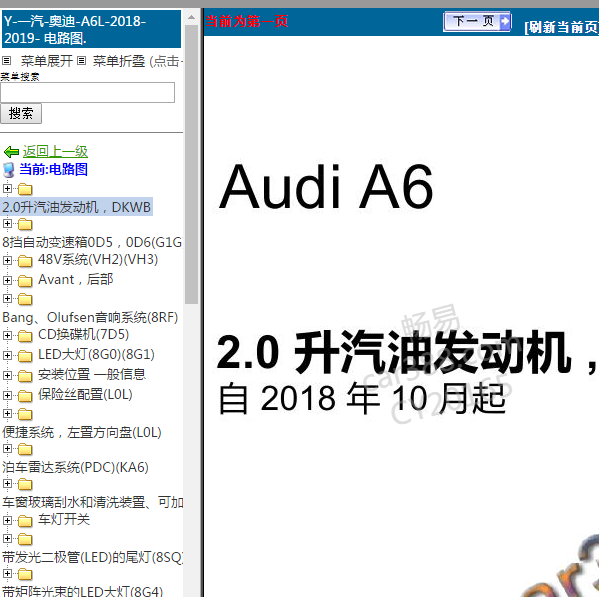The width and height of the screenshot is (599, 597).
Task: Expand the 安装位置 一般信息 node
Action: coord(7,375)
